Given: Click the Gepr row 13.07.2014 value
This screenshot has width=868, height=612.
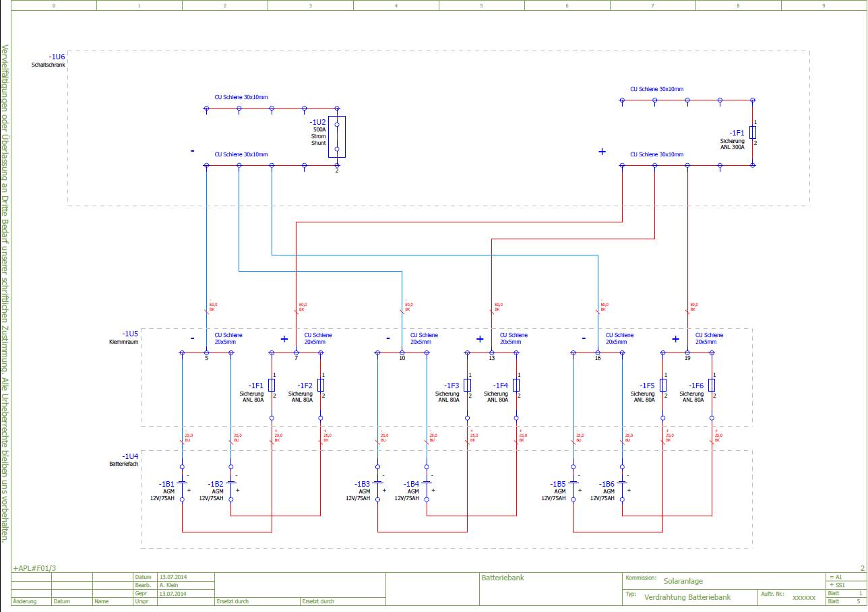Looking at the screenshot, I should 173,593.
